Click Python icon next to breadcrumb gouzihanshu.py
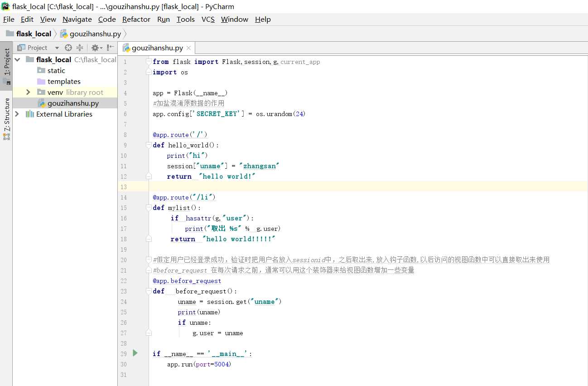Screen dimensions: 588x386 tap(64, 34)
